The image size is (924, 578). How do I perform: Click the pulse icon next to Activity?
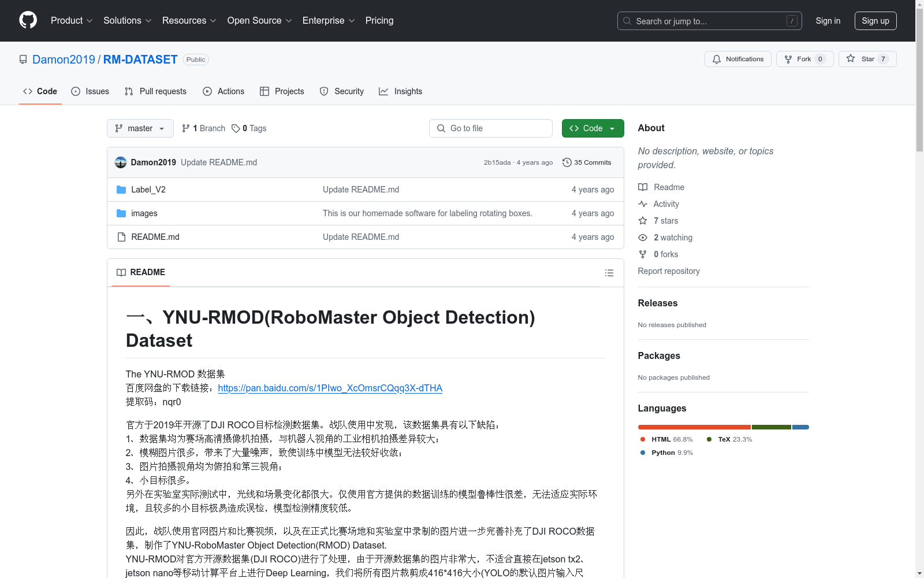(643, 204)
